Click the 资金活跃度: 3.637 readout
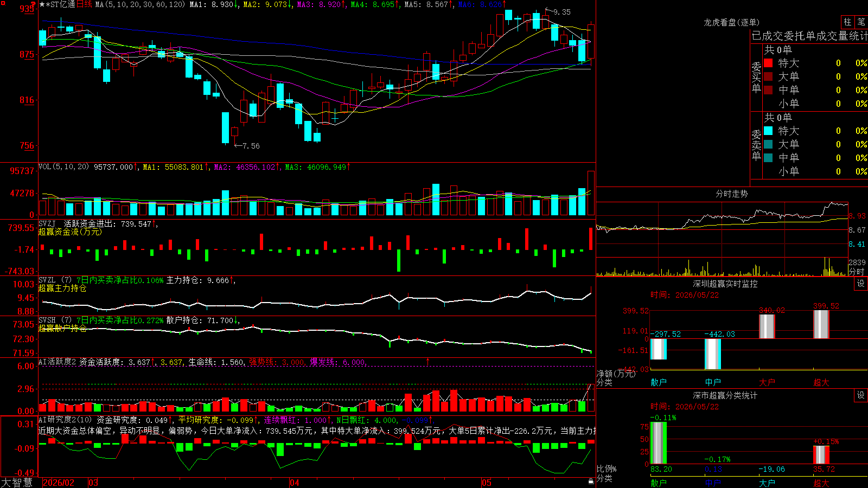 pyautogui.click(x=114, y=362)
